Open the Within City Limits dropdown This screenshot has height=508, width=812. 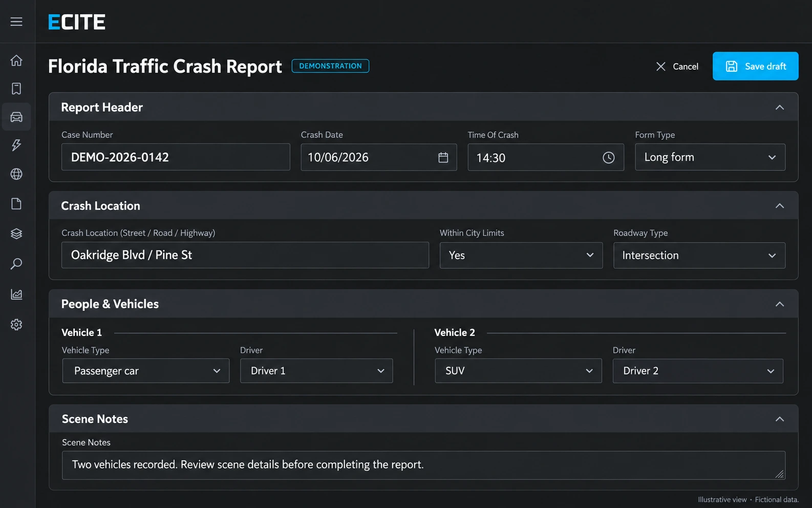(521, 255)
